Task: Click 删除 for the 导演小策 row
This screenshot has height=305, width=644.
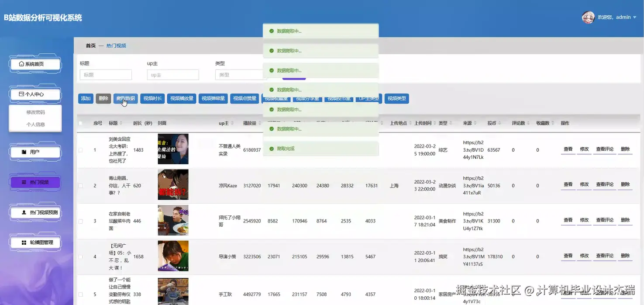Action: click(625, 256)
